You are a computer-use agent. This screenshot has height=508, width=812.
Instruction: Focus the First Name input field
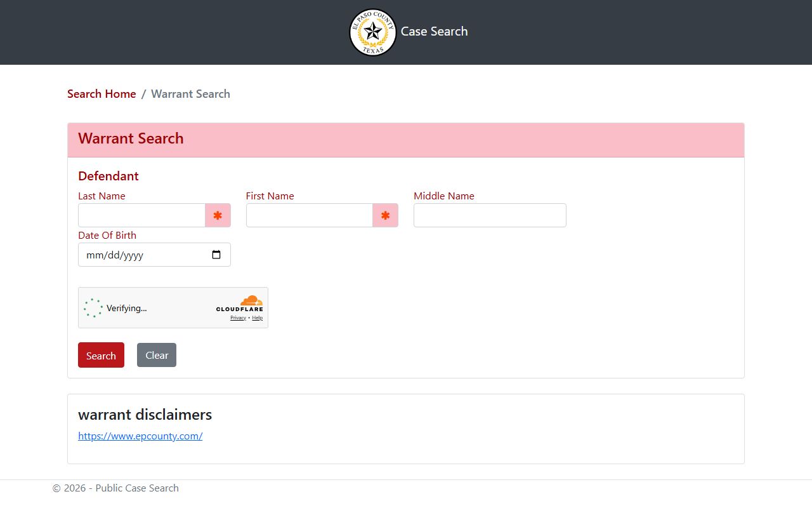(x=310, y=215)
